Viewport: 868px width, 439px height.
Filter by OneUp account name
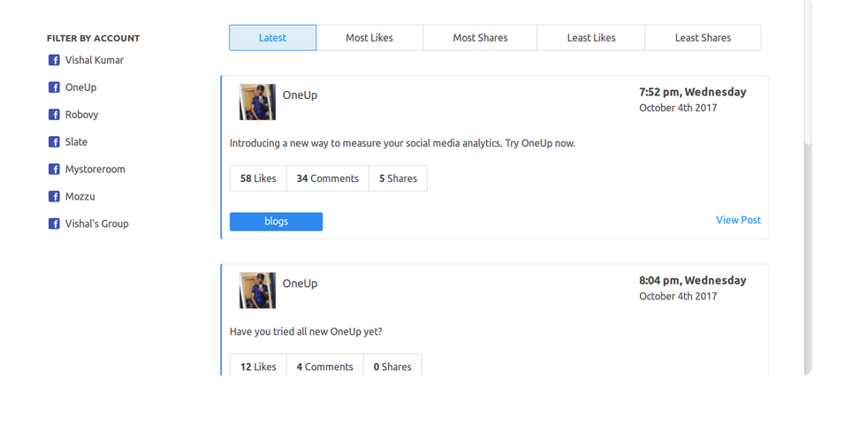(x=80, y=87)
